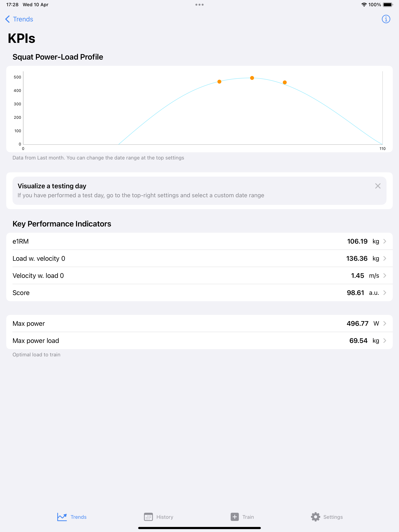Select the Settings tab label
This screenshot has height=532, width=399.
pos(333,517)
